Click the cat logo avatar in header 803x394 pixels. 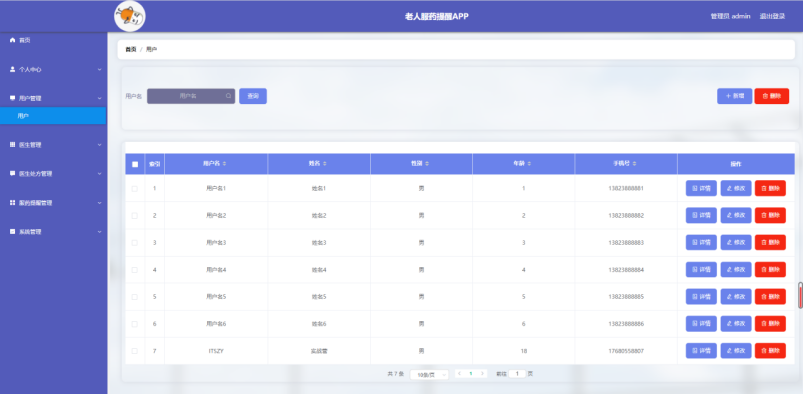pyautogui.click(x=130, y=16)
